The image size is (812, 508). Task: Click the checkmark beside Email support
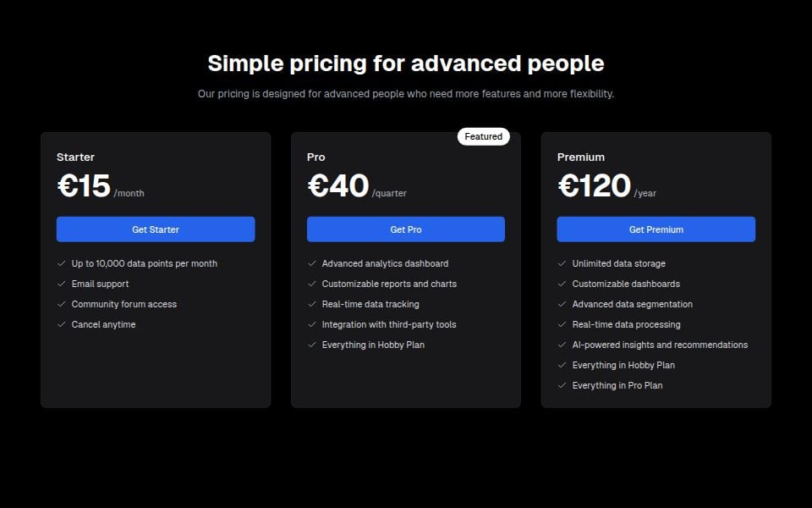click(61, 284)
